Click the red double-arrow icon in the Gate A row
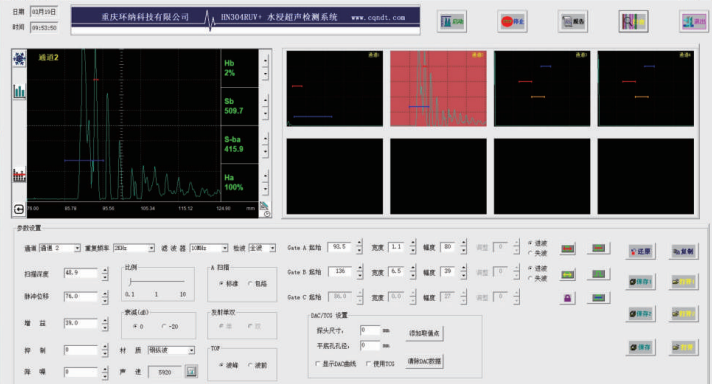 pyautogui.click(x=568, y=249)
